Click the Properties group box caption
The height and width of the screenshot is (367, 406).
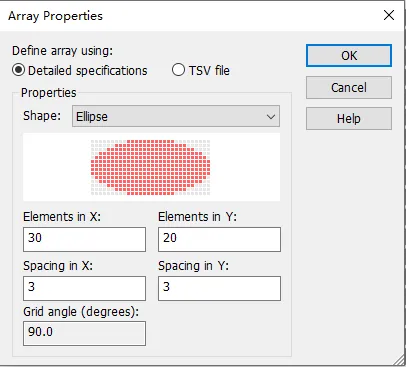tap(49, 93)
